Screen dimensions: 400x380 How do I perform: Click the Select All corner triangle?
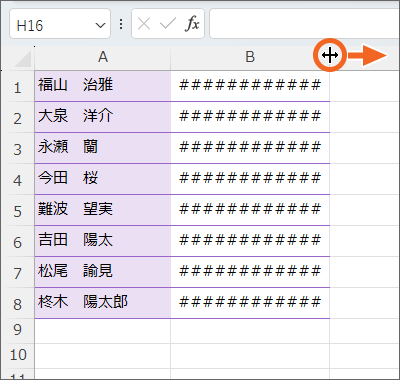(x=23, y=59)
